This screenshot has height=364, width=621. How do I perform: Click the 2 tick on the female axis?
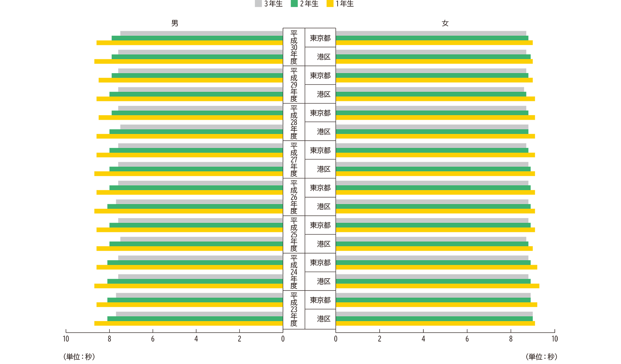(x=380, y=339)
